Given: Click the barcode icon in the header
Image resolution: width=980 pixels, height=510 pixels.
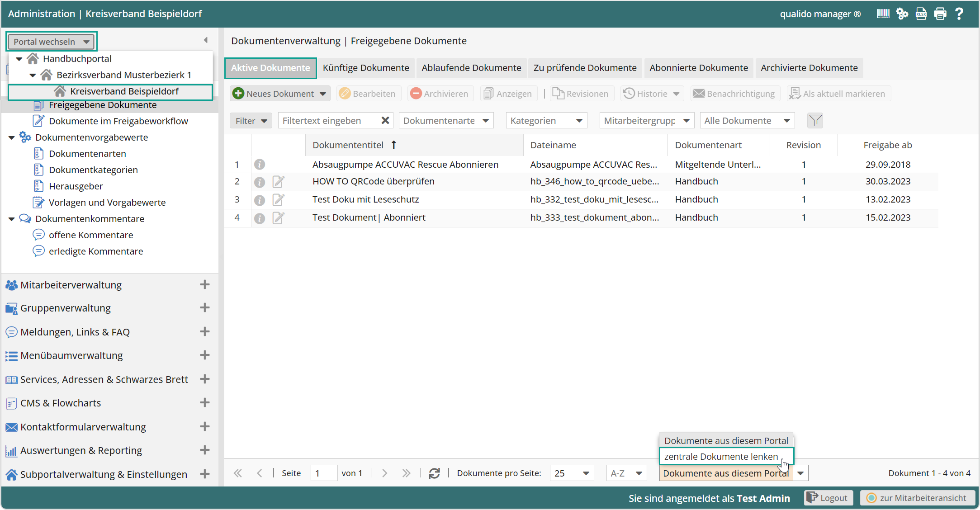Looking at the screenshot, I should coord(883,14).
